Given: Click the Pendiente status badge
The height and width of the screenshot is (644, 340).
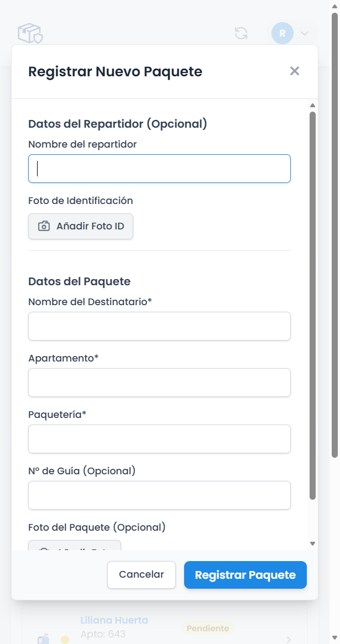Looking at the screenshot, I should click(x=208, y=628).
